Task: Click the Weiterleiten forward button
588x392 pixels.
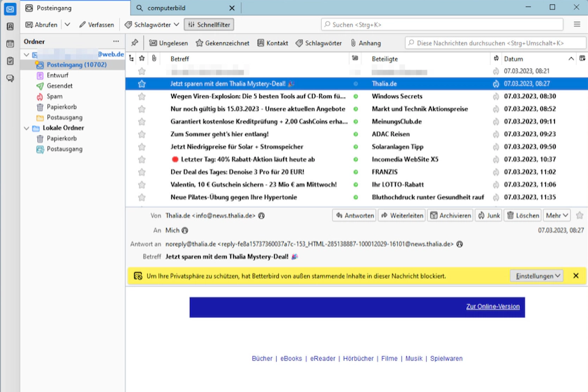Action: pos(401,216)
